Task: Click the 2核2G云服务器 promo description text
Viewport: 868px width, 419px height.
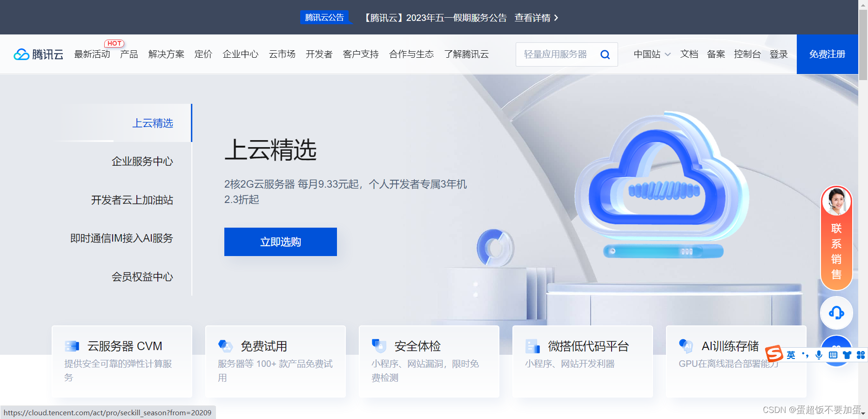Action: point(346,192)
